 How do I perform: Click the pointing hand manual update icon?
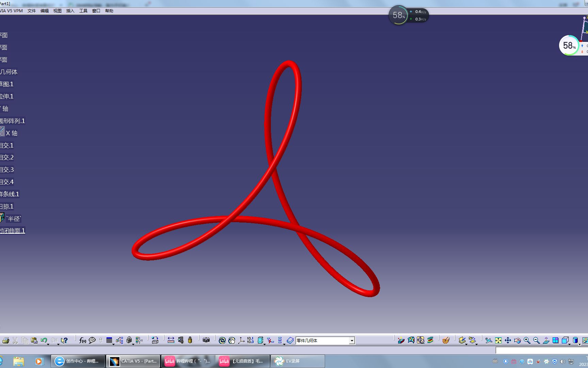click(232, 340)
